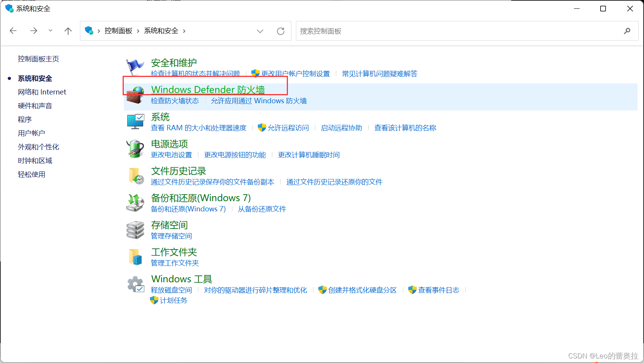This screenshot has width=644, height=363.
Task: Select 轻松使用 in the sidebar
Action: (32, 174)
